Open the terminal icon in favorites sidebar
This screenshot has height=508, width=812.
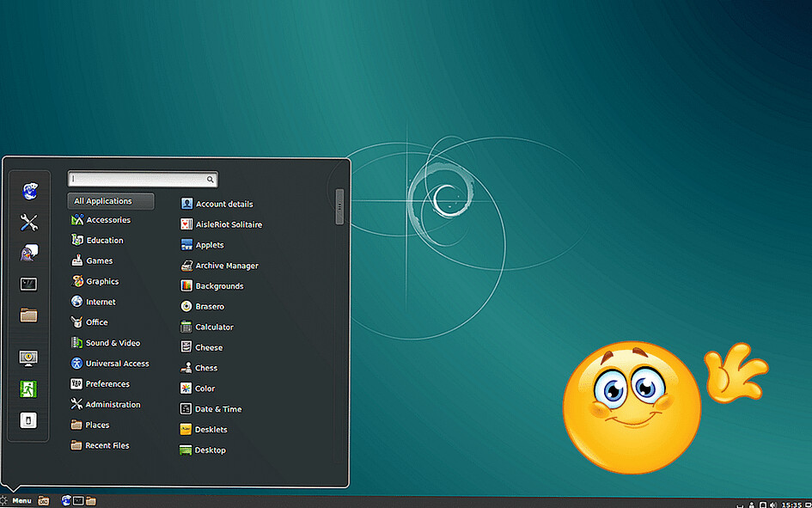pyautogui.click(x=28, y=284)
